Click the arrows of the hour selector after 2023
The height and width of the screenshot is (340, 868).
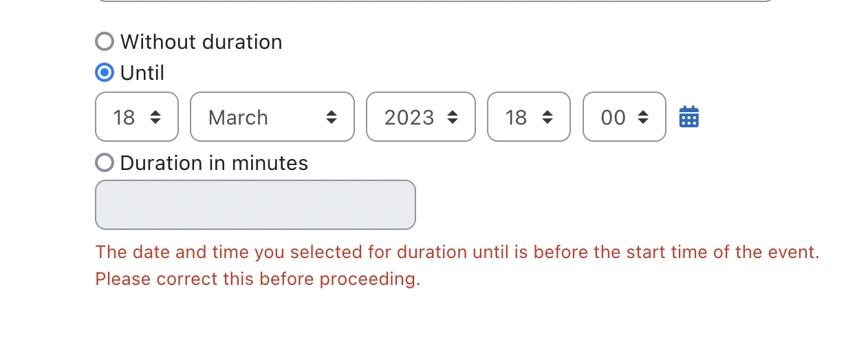tap(547, 117)
